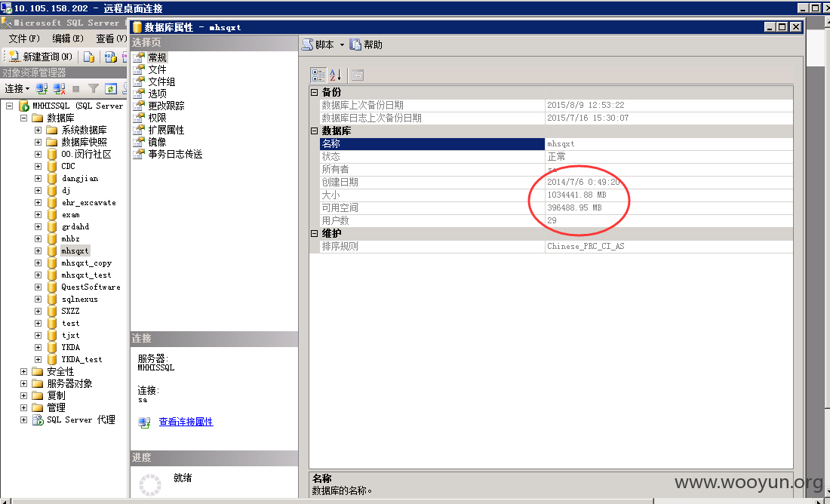Click the exam database cylinder icon
The height and width of the screenshot is (504, 830).
pyautogui.click(x=51, y=214)
